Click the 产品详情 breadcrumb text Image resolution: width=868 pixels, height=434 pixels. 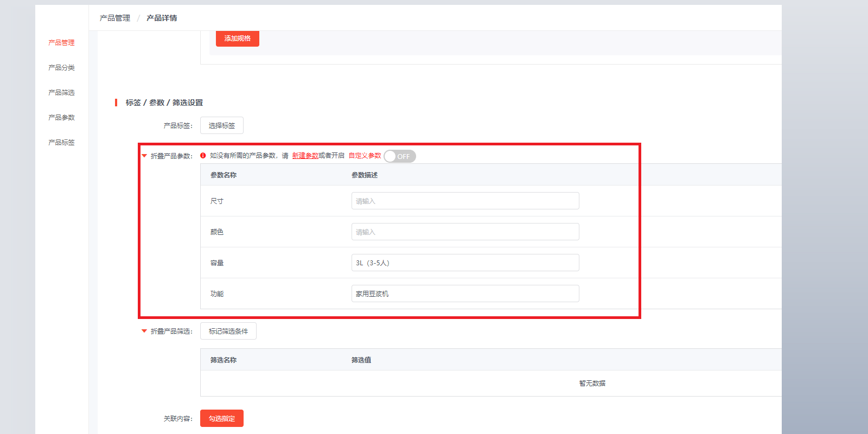click(162, 18)
